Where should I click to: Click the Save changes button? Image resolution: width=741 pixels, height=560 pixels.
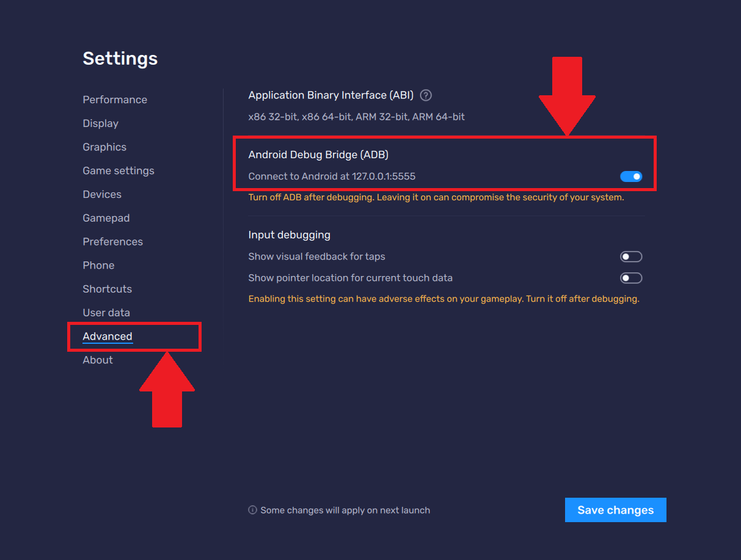[616, 510]
